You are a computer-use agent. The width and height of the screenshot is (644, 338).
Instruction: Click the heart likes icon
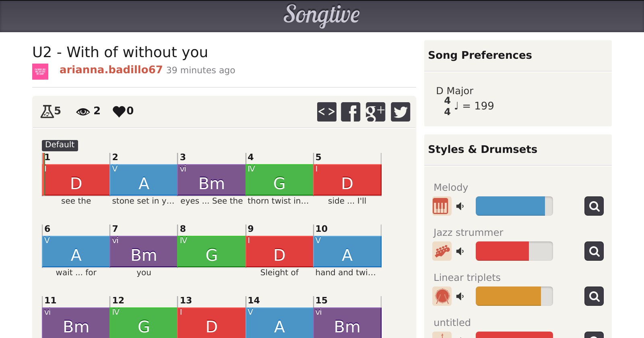point(119,111)
